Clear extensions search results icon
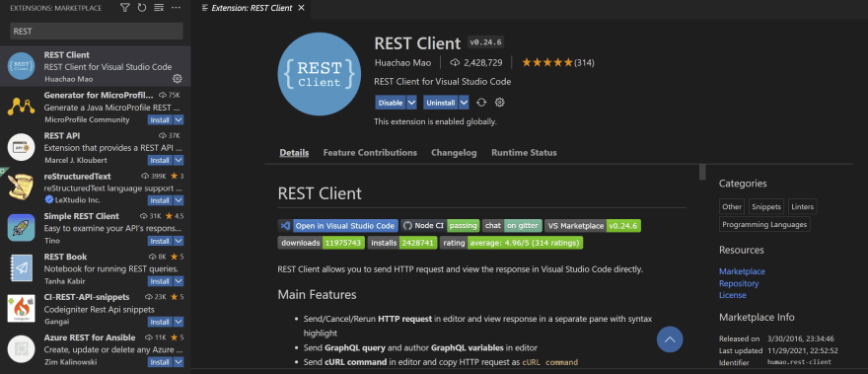 pyautogui.click(x=159, y=8)
